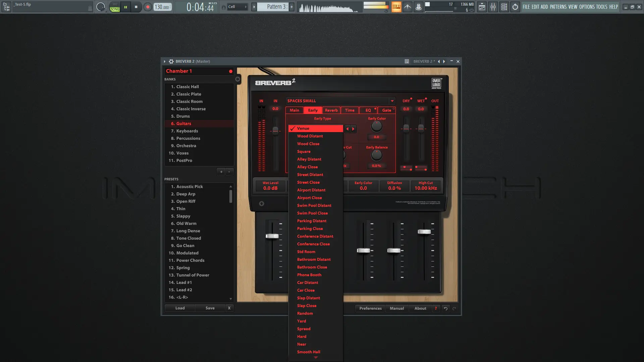Switch to the Reverb tab
Viewport: 644px width, 362px height.
pos(331,110)
